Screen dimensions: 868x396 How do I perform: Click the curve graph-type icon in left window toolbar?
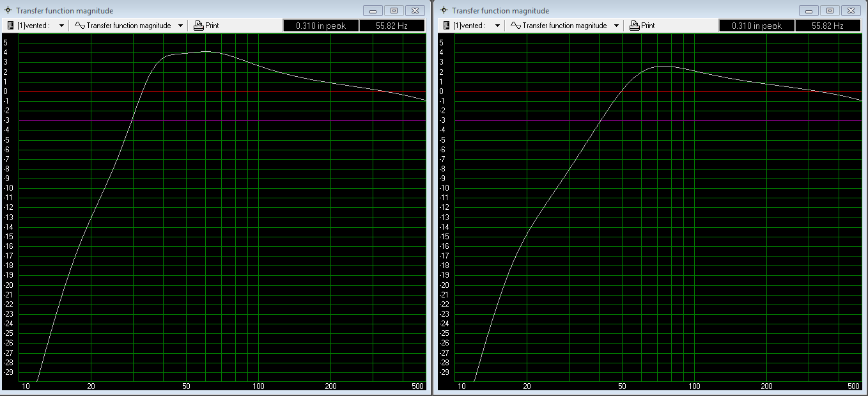tap(79, 26)
